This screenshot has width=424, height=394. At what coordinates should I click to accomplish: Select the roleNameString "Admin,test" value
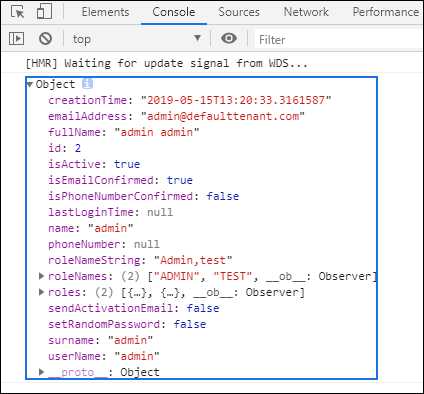click(x=193, y=260)
